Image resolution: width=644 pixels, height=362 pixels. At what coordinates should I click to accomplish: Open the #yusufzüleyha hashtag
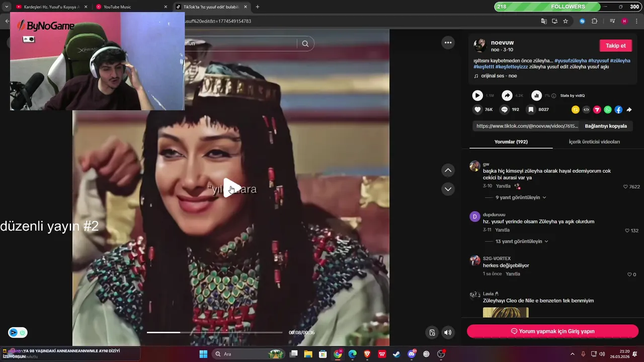[x=571, y=61]
